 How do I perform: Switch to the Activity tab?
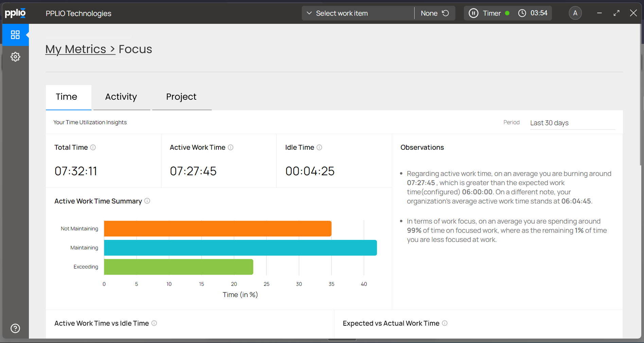(x=121, y=97)
